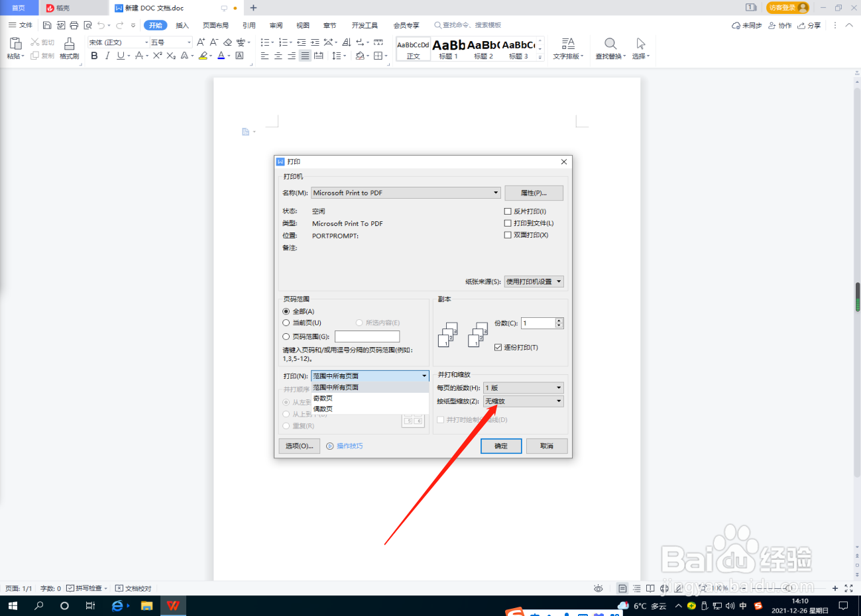The image size is (861, 616).
Task: Click the Cancel (取消) button
Action: pyautogui.click(x=547, y=446)
